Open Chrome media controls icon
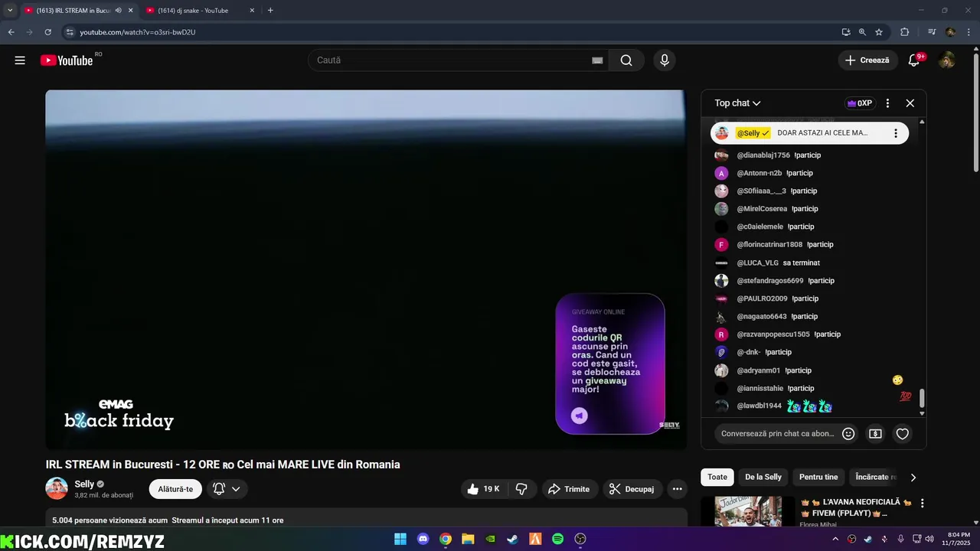This screenshot has width=980, height=551. point(932,32)
